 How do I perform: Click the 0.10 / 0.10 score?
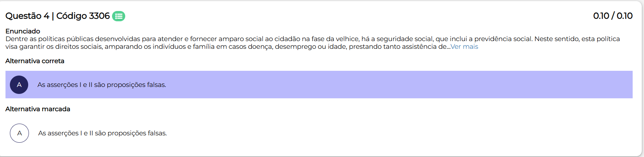coord(613,16)
